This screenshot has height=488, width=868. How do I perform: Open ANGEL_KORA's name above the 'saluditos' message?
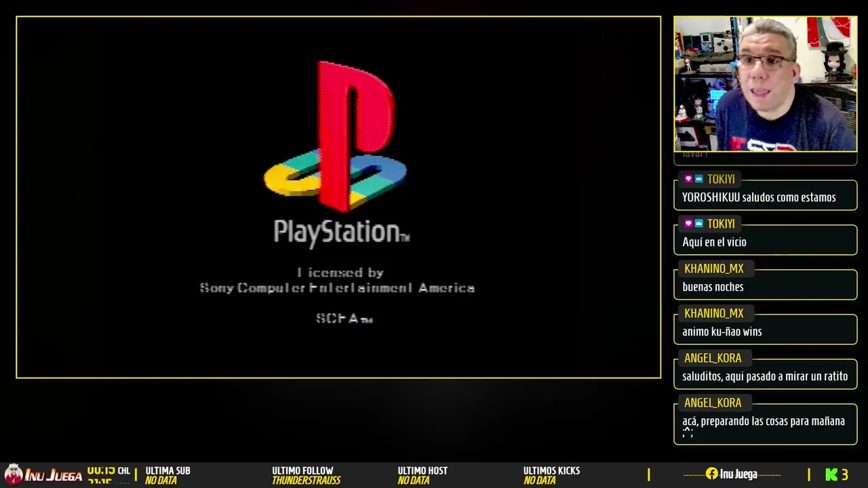point(713,358)
